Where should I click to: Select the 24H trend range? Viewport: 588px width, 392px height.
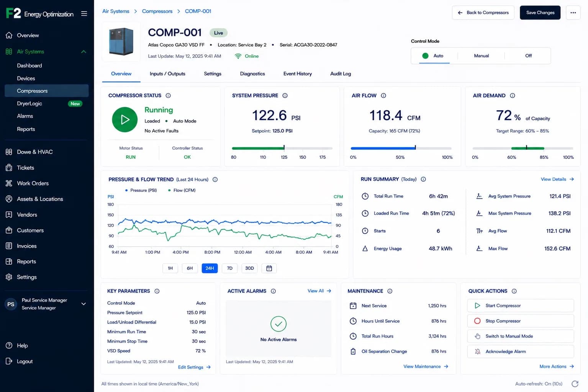click(210, 268)
